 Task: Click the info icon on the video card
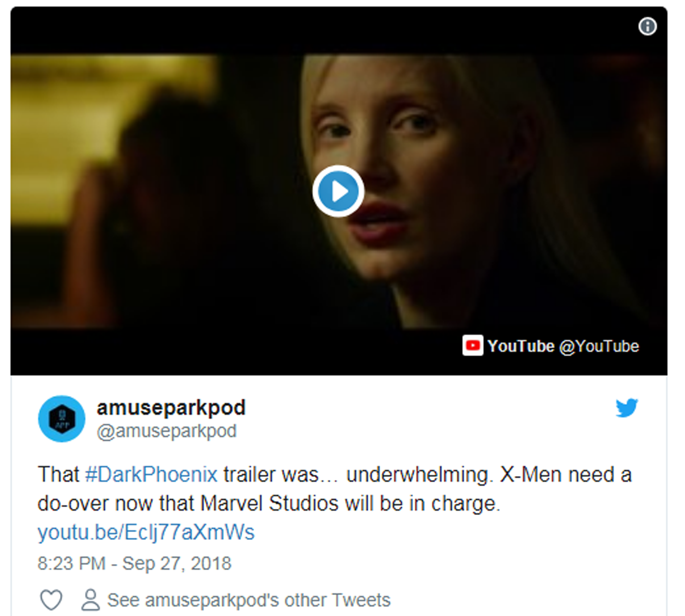pos(648,26)
